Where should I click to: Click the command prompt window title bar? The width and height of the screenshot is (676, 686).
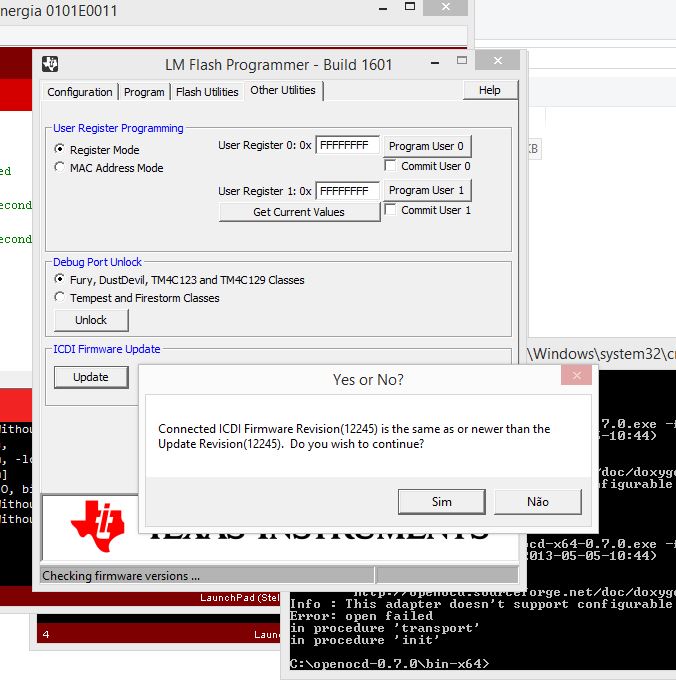pos(602,354)
